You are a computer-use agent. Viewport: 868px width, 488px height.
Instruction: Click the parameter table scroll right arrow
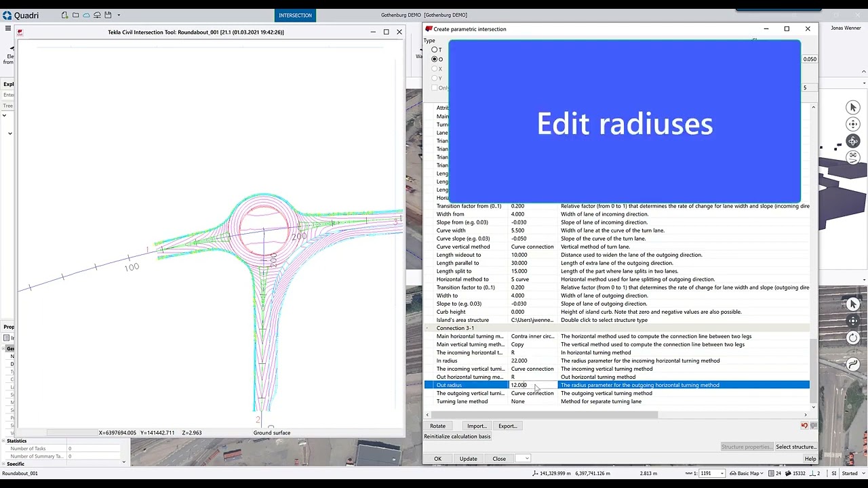click(x=806, y=414)
